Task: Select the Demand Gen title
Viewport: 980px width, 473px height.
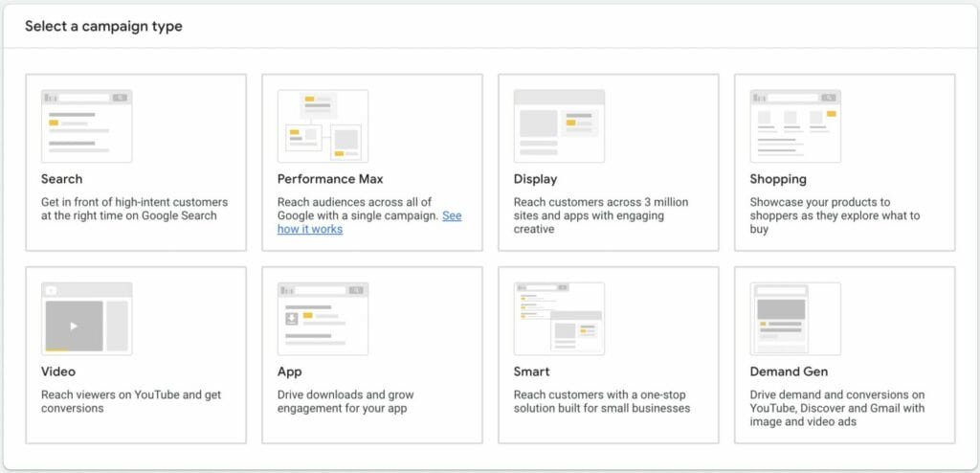Action: pos(789,372)
